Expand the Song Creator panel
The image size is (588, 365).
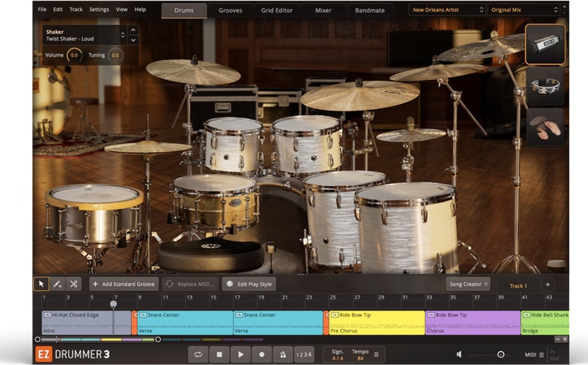(468, 284)
